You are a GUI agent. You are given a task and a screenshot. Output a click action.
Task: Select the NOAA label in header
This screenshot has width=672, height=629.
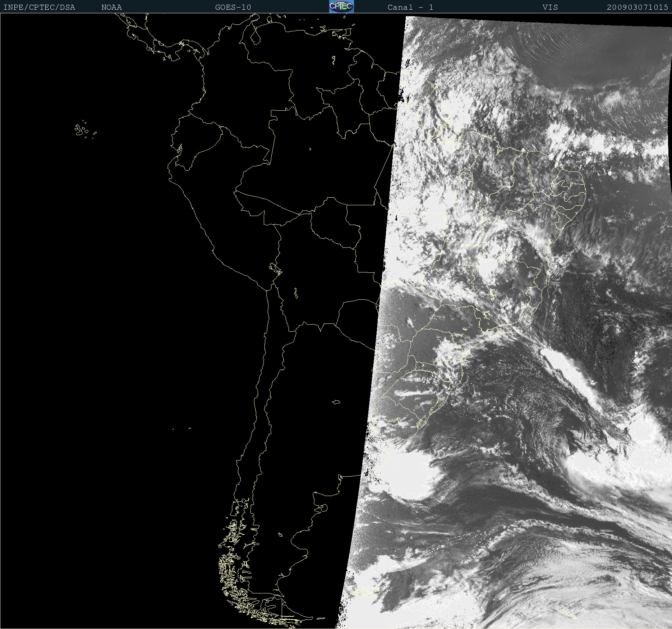112,7
